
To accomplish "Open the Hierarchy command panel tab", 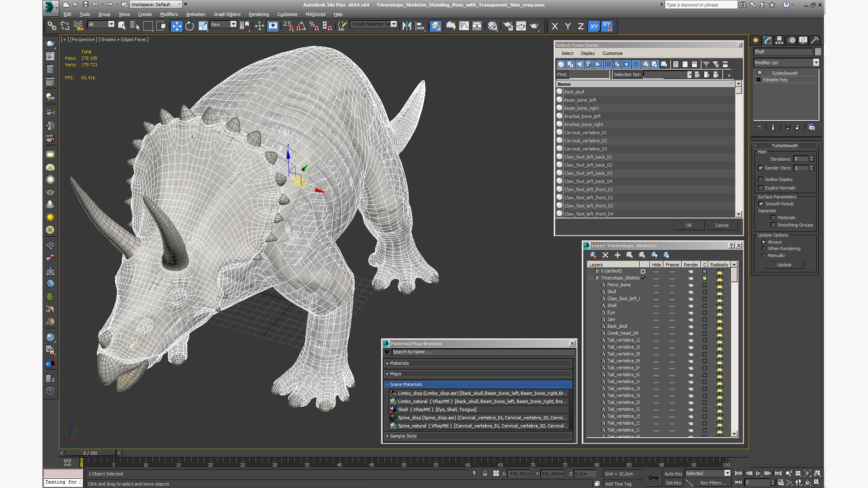I will click(779, 40).
